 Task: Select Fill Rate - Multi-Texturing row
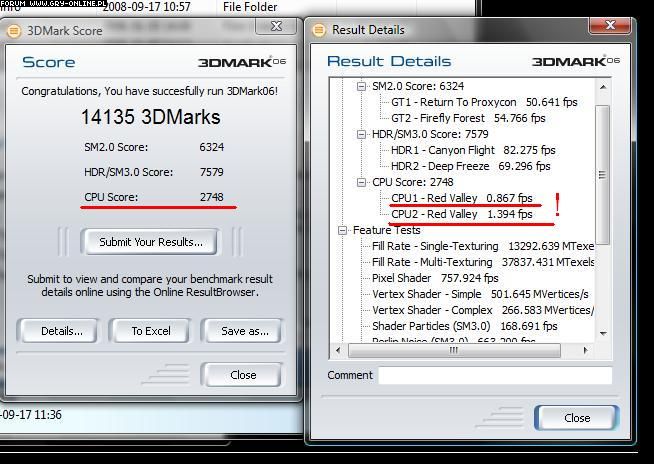[483, 262]
